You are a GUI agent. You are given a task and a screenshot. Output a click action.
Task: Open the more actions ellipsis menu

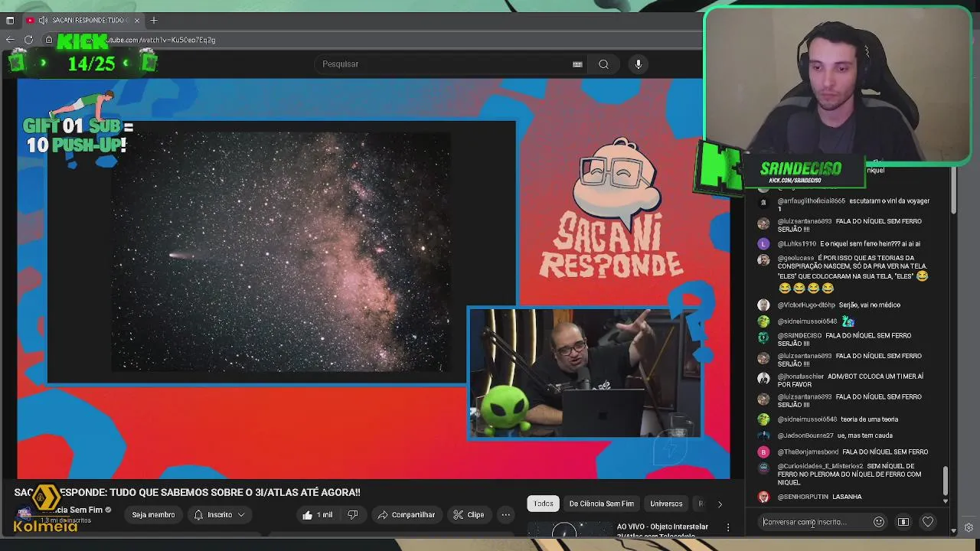point(505,515)
